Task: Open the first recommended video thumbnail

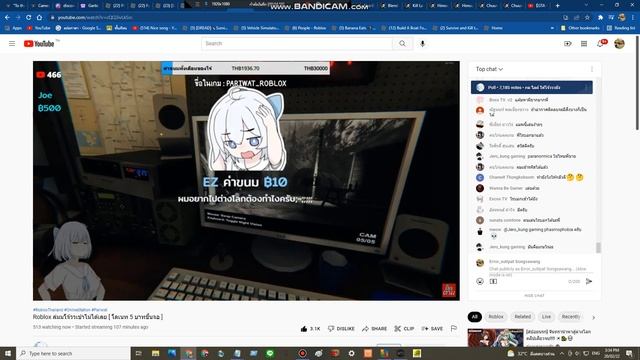Action: tap(495, 338)
